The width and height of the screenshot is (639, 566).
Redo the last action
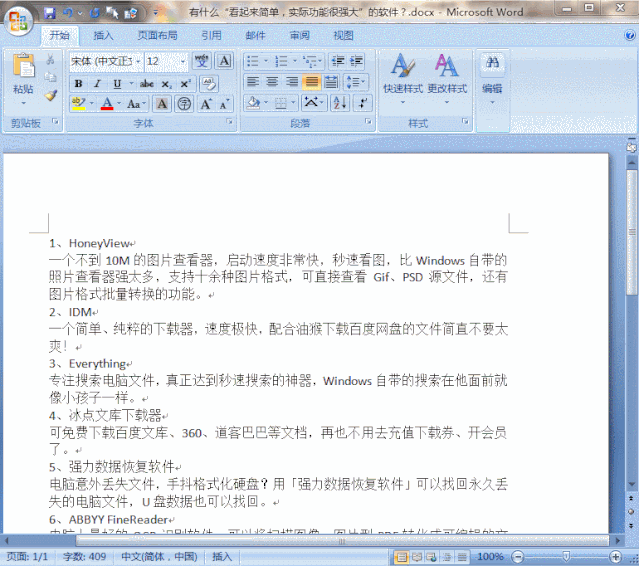(95, 13)
